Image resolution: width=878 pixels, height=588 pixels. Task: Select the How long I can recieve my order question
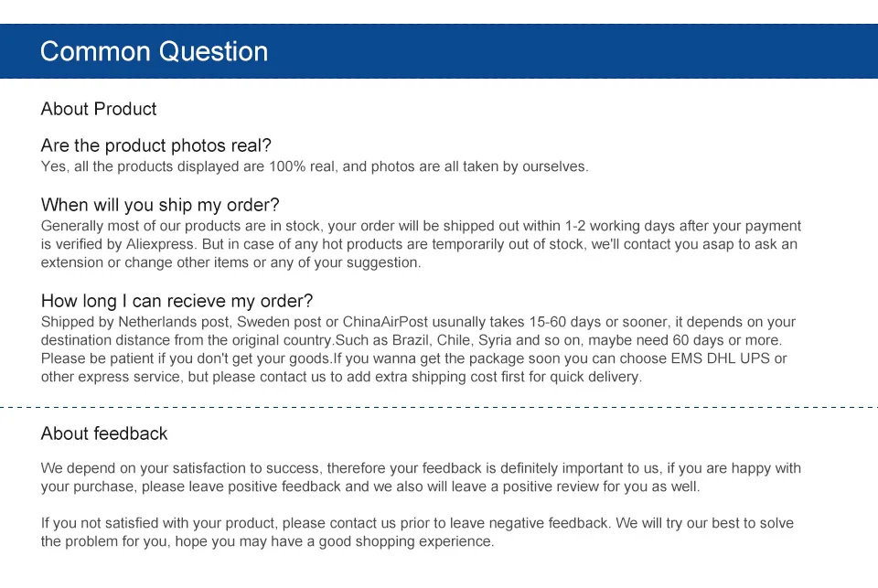[177, 301]
